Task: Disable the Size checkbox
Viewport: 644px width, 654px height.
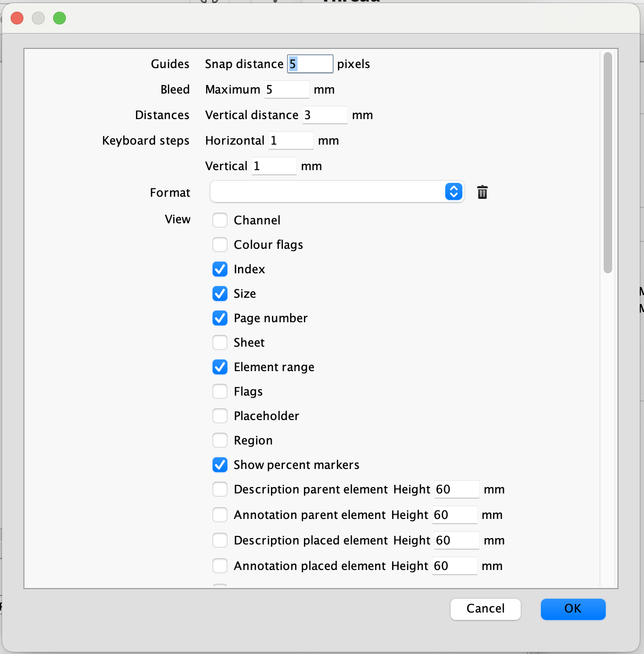Action: 220,294
